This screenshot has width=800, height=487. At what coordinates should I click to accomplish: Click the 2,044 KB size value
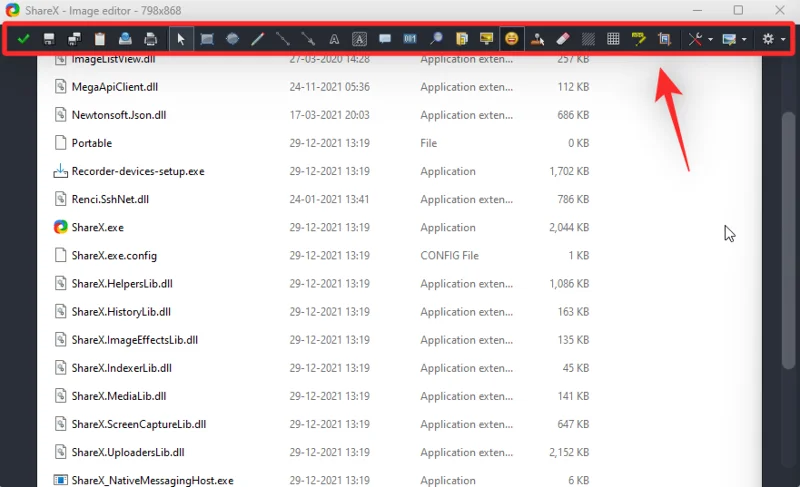tap(569, 227)
